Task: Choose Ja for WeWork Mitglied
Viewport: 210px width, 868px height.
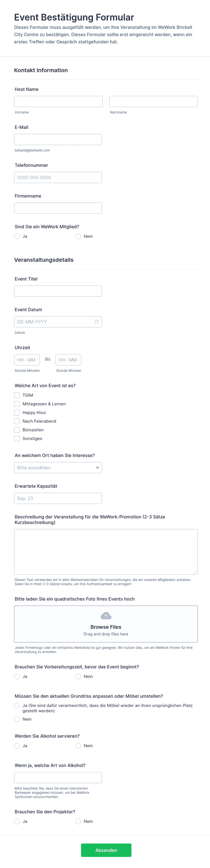Action: (17, 236)
